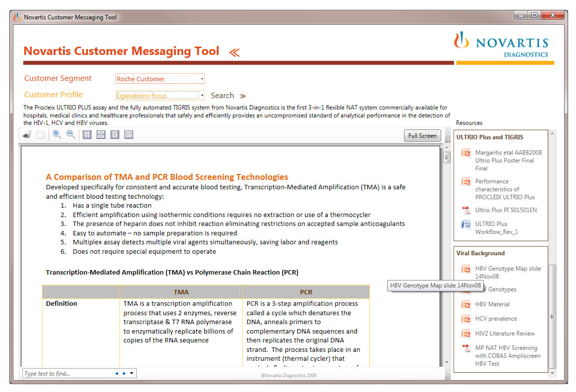Click the ULTRIO Plus and TIGRIS heading
576x392 pixels.
pyautogui.click(x=490, y=137)
